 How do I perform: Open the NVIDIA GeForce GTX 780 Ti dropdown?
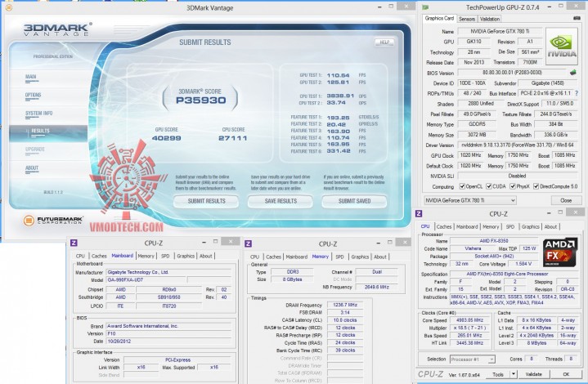470,200
